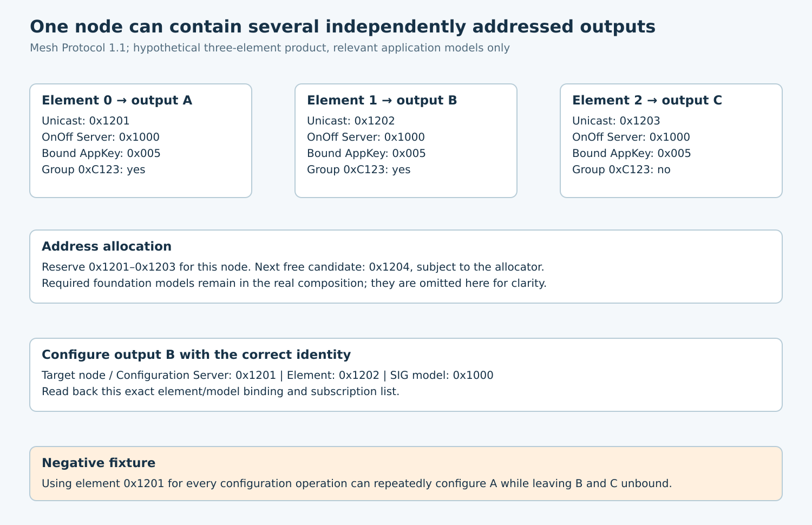Viewport: 812px width, 525px height.
Task: Click 'Configure output B with the correct identity' heading
Action: [x=197, y=355]
